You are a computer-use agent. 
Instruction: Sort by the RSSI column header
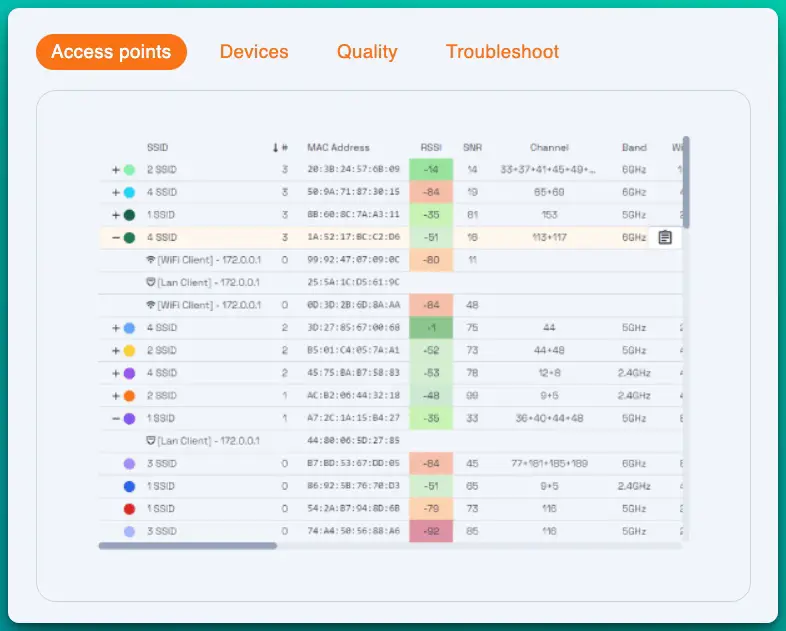[x=431, y=147]
